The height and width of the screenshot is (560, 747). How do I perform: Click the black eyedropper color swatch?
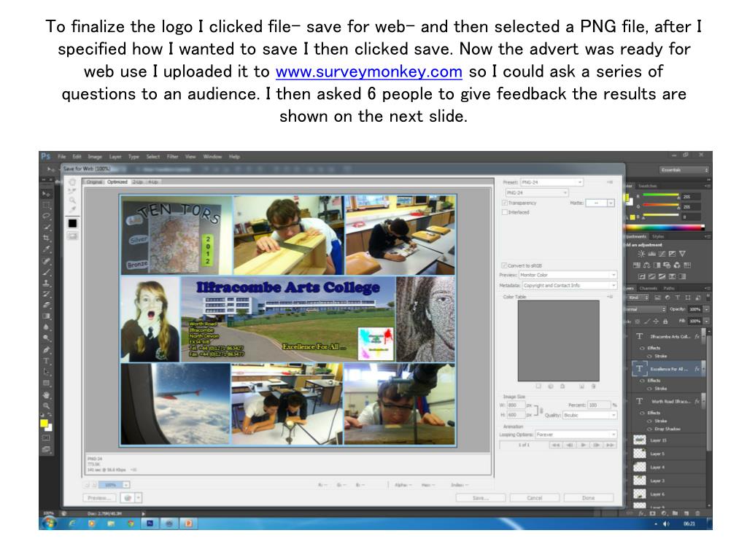coord(72,223)
